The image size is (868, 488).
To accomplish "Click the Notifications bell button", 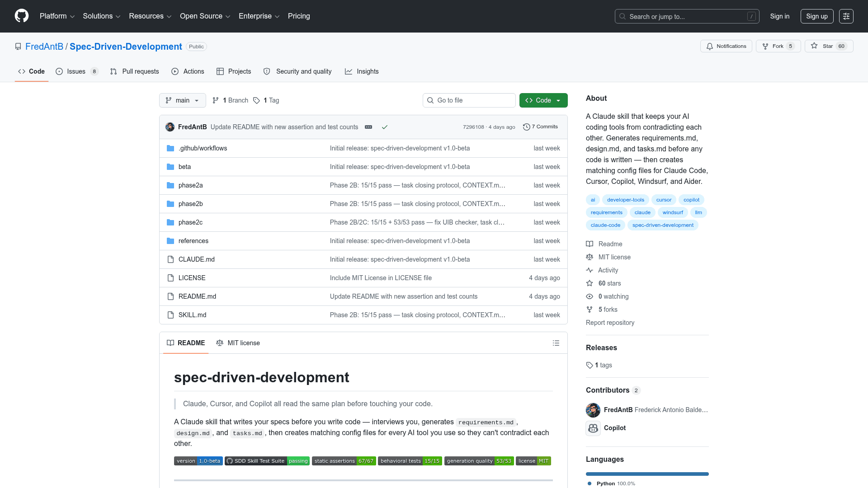I will click(x=726, y=46).
